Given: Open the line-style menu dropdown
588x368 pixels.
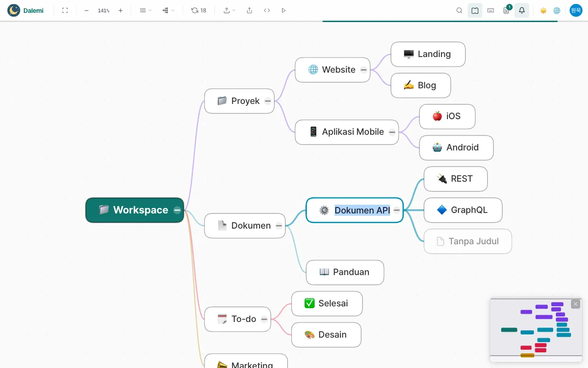Looking at the screenshot, I should click(145, 10).
